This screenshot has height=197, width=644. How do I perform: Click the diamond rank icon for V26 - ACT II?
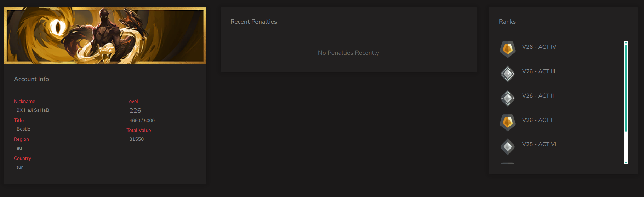pyautogui.click(x=507, y=98)
